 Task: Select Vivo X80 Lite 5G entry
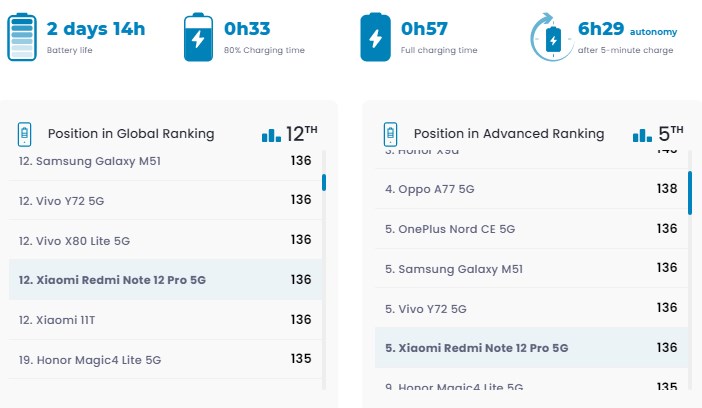tap(82, 241)
